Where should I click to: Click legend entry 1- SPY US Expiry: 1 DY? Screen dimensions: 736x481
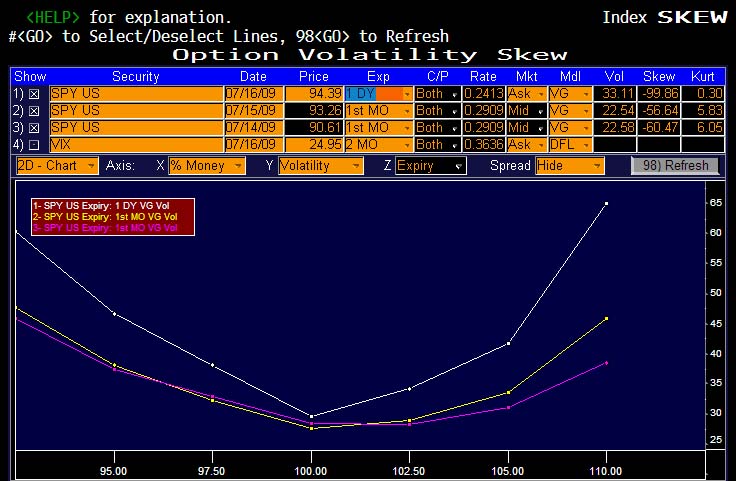pos(101,206)
